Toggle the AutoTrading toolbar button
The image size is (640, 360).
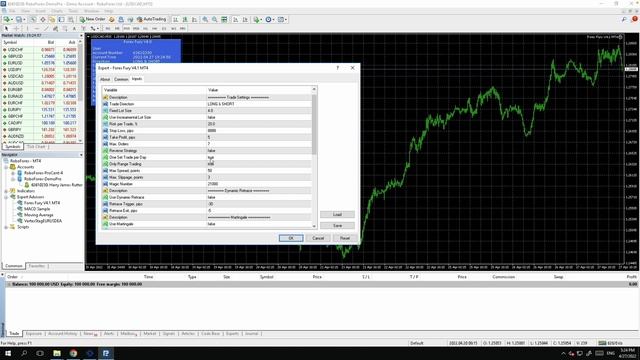(x=151, y=19)
